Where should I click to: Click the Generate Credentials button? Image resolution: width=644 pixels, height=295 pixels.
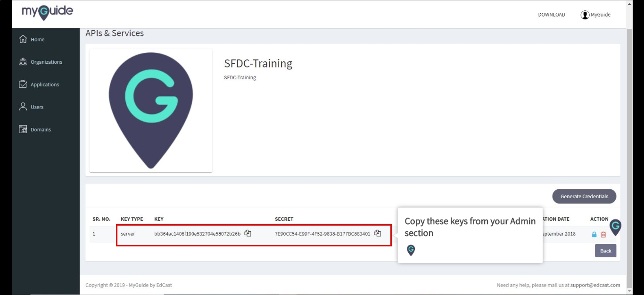584,196
